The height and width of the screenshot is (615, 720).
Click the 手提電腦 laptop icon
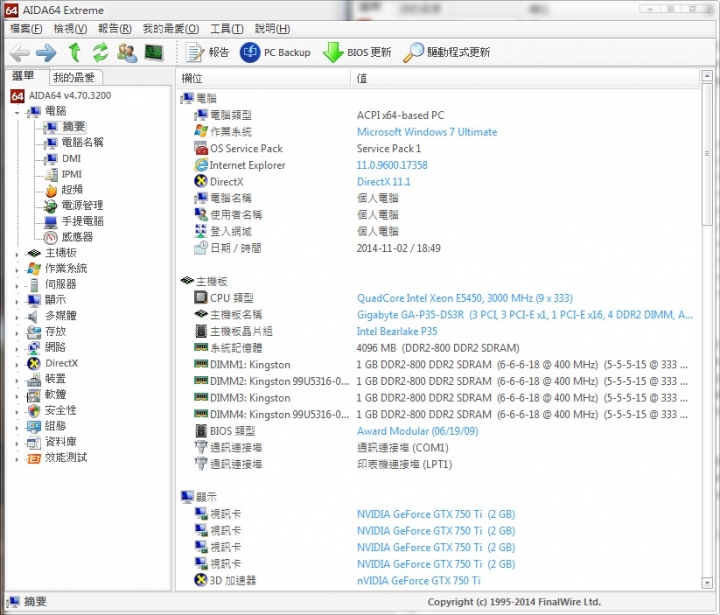coord(51,222)
